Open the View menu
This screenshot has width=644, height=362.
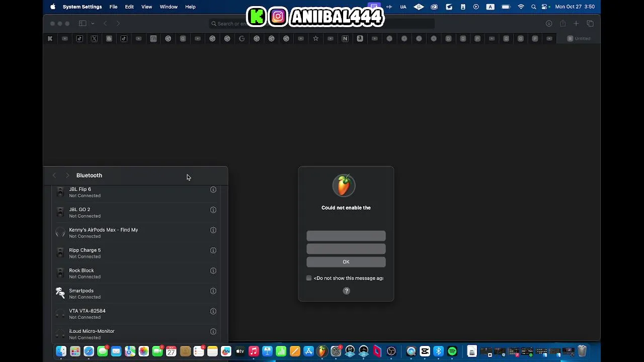(x=146, y=7)
